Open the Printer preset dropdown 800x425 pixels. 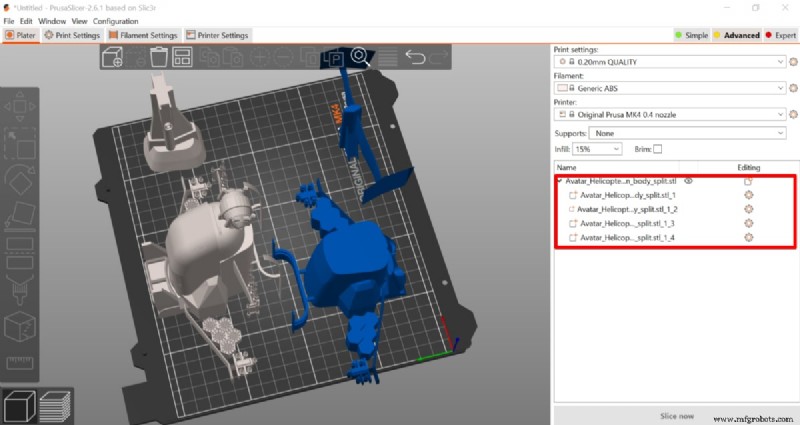coord(670,114)
